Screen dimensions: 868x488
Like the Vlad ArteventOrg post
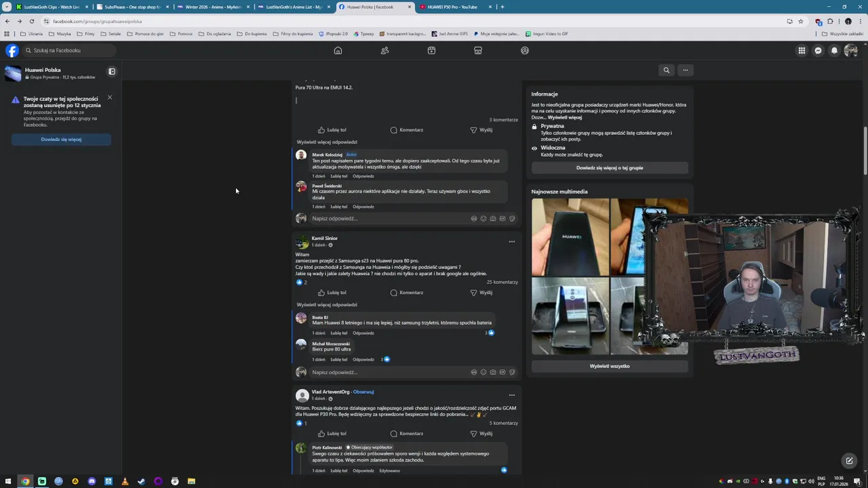[x=332, y=434]
